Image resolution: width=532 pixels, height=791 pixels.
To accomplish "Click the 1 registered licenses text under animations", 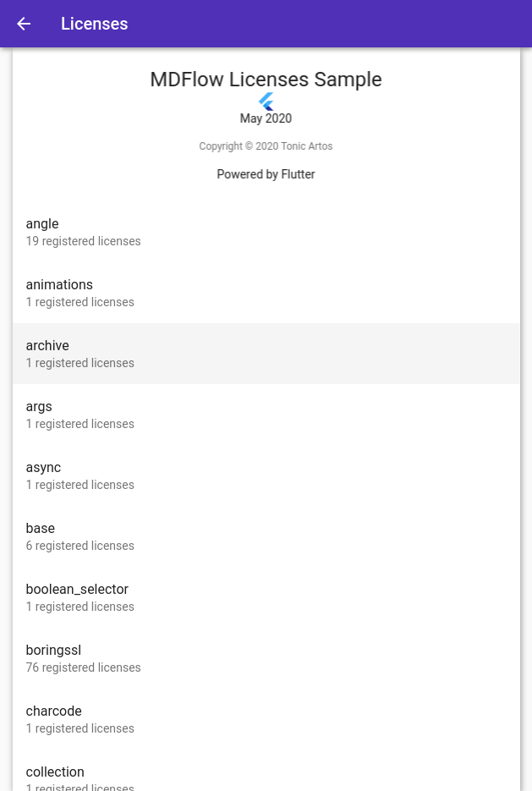I will coord(80,302).
